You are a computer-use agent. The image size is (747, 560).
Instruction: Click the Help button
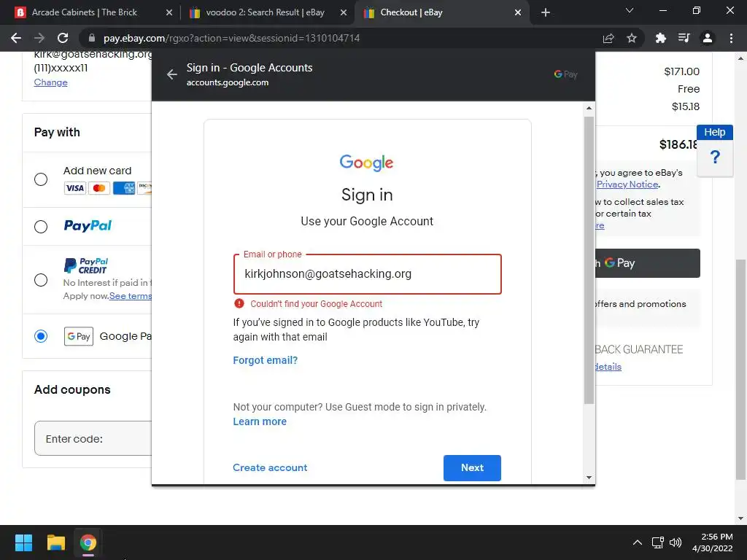[x=715, y=133]
